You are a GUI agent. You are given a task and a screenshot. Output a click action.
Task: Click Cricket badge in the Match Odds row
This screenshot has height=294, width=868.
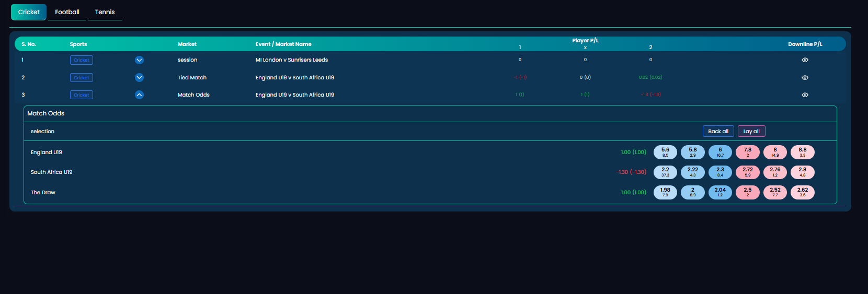pyautogui.click(x=82, y=95)
